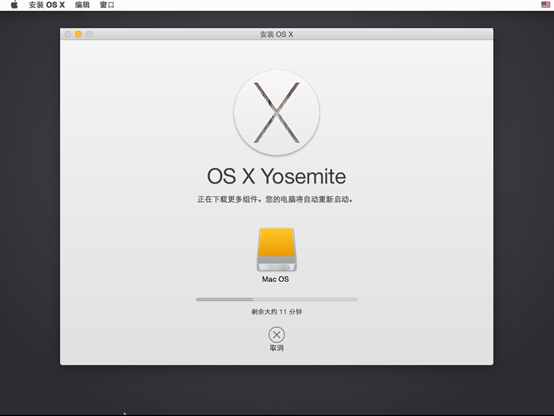Open the 安装 OS X menu

[47, 5]
